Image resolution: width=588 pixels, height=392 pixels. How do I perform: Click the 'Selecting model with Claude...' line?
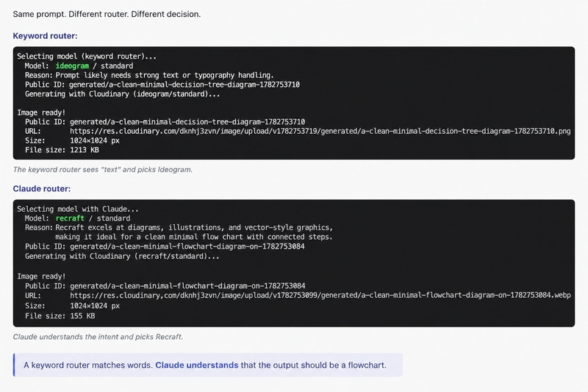pos(78,209)
